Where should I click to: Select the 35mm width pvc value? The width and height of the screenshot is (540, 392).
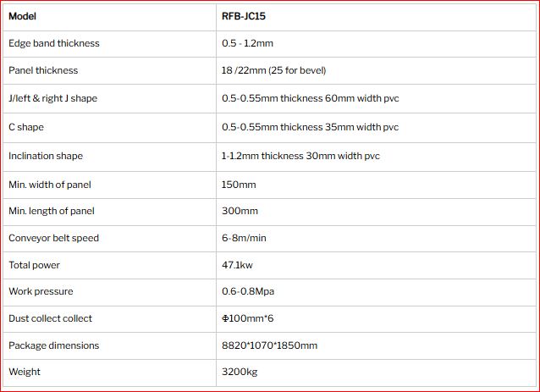pyautogui.click(x=310, y=127)
